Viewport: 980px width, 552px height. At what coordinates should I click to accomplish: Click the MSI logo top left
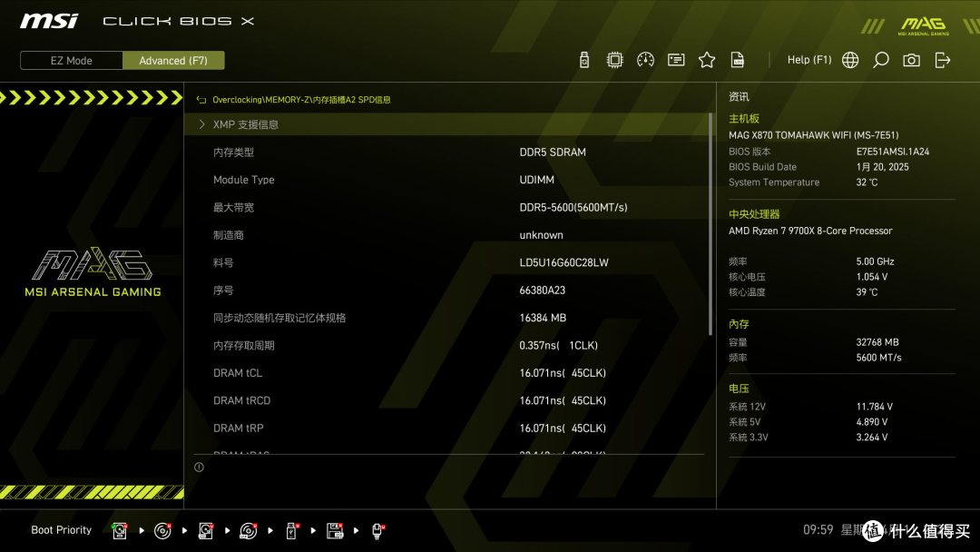[49, 21]
